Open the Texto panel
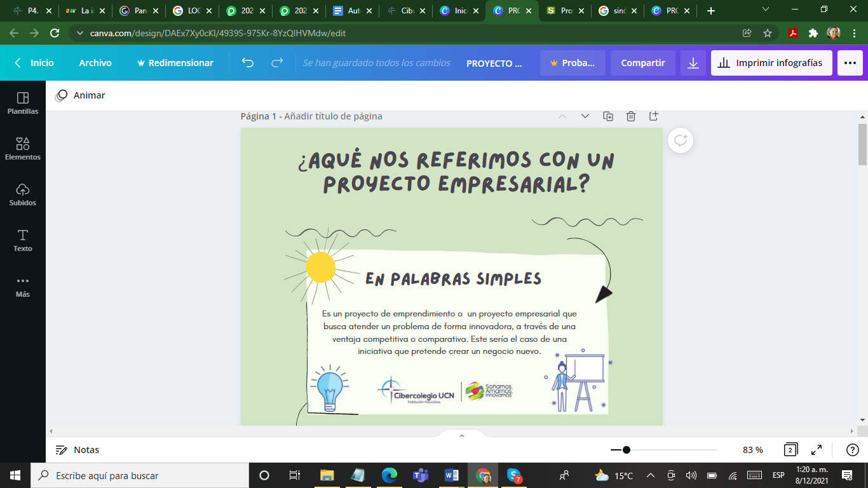This screenshot has width=868, height=488. coord(23,239)
